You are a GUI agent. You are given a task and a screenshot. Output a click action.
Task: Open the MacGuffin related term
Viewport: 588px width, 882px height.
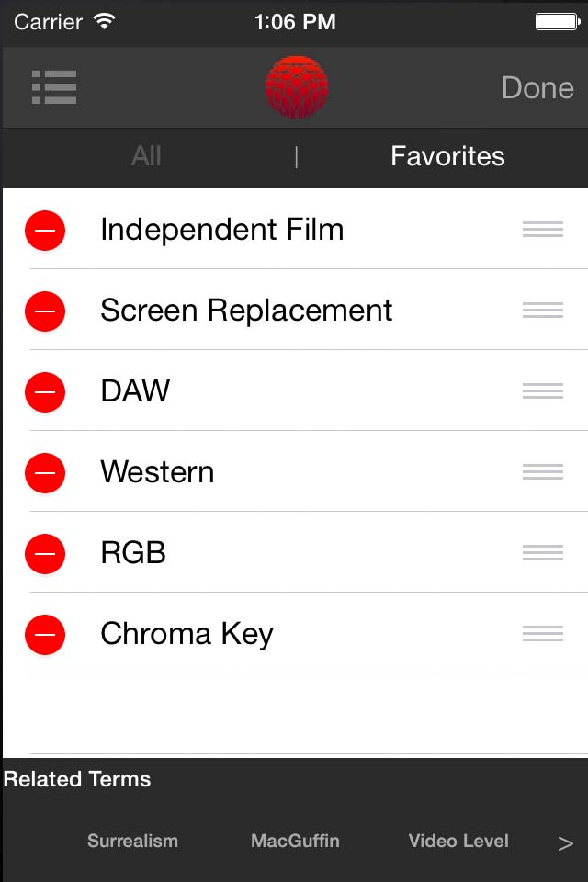pyautogui.click(x=295, y=841)
